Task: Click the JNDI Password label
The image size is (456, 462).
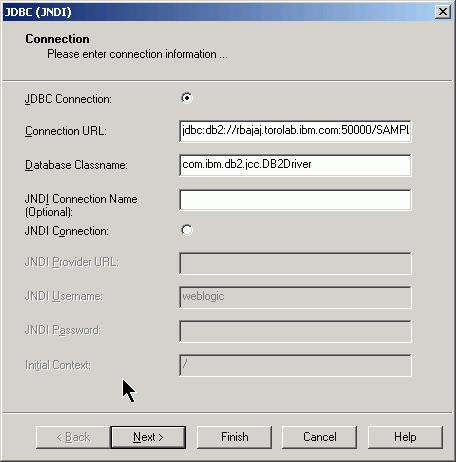Action: tap(63, 330)
